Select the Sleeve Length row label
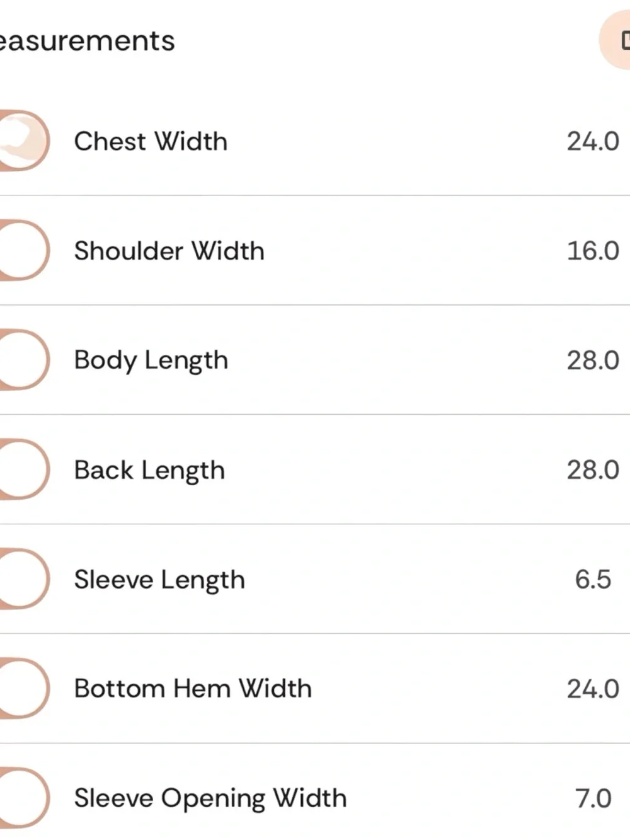Screen dimensions: 630x840 tap(159, 580)
